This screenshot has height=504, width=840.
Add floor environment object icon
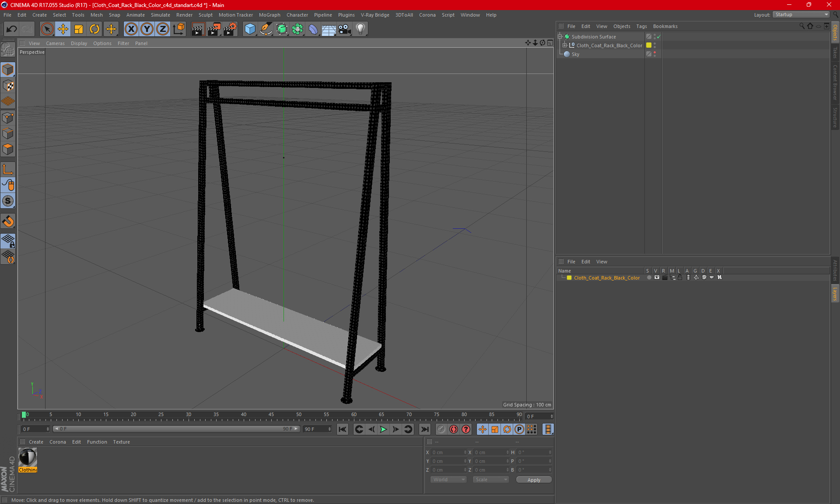point(329,29)
